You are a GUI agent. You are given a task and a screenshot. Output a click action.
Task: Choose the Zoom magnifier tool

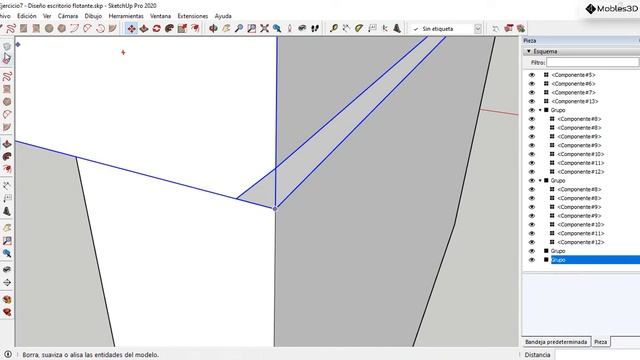[239, 29]
